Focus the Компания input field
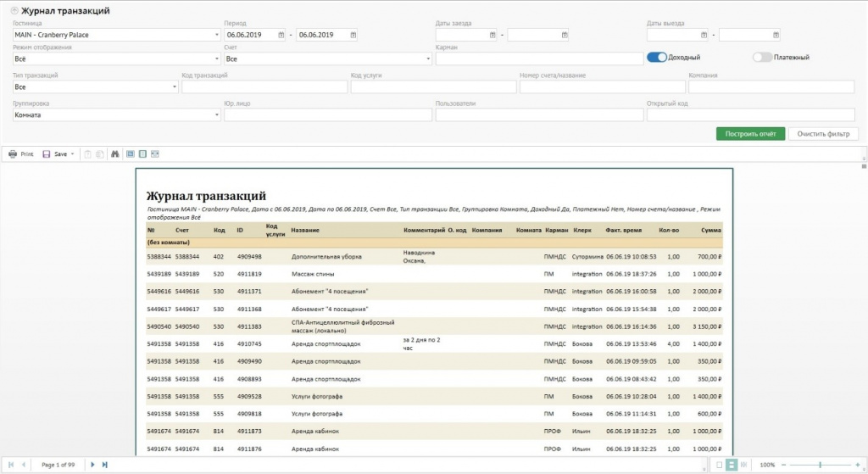 [771, 87]
